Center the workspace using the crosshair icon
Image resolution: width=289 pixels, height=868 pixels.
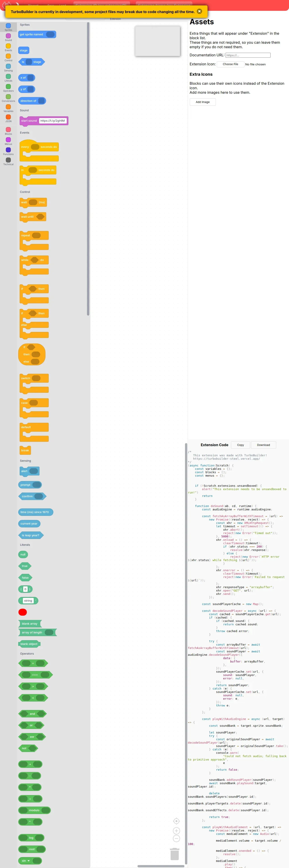pos(176,821)
